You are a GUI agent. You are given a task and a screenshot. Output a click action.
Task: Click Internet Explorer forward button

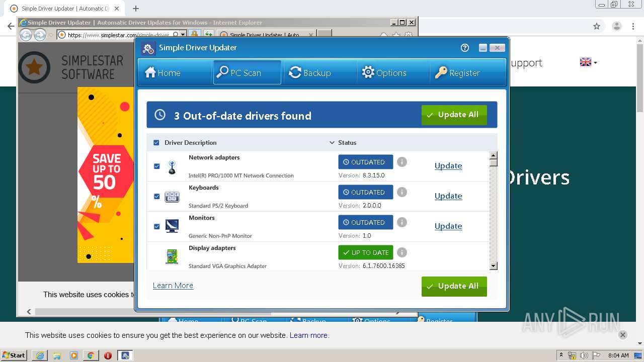coord(40,35)
